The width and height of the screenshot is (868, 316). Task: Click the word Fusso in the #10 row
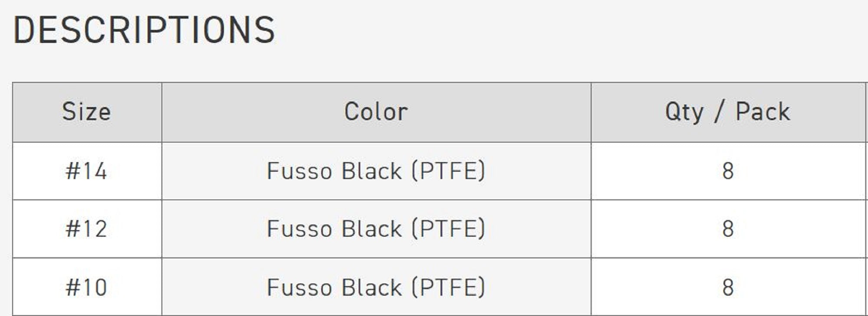coord(299,287)
